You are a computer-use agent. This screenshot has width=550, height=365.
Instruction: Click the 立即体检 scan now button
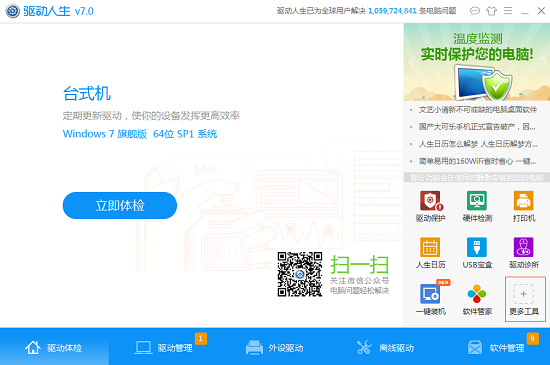(x=120, y=205)
